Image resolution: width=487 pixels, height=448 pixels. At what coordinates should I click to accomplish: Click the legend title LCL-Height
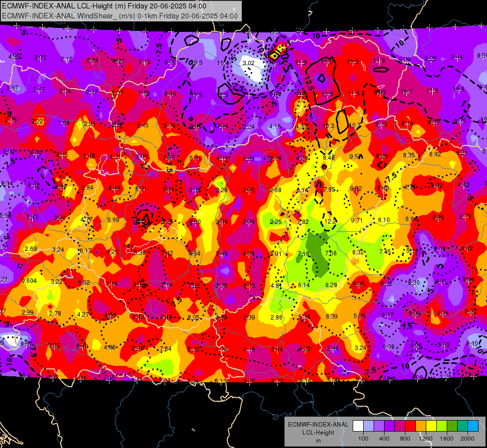[318, 433]
